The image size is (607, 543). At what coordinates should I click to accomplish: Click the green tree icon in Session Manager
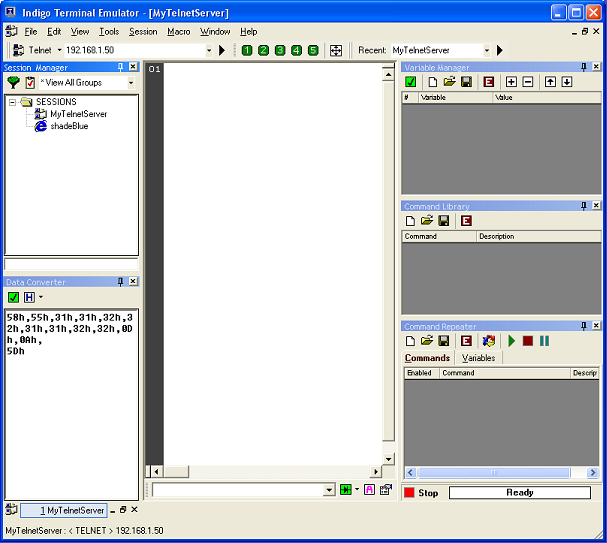coord(14,82)
